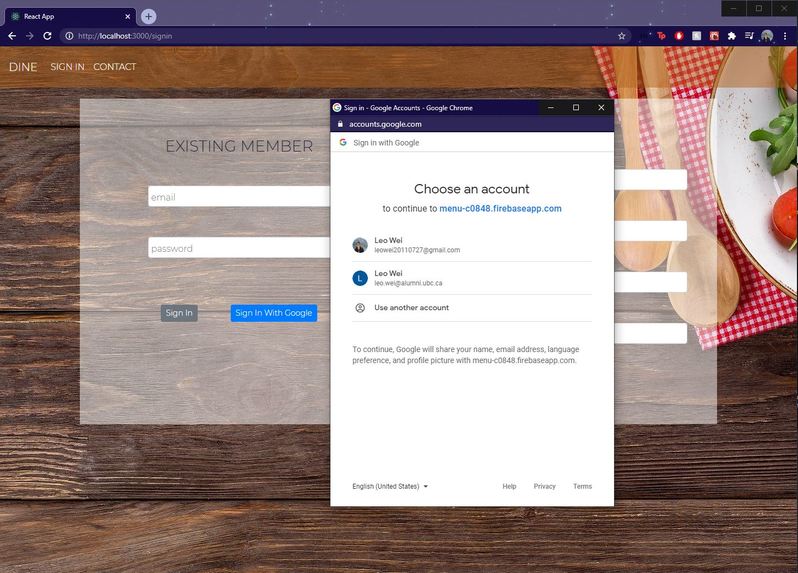Click the Google G logo in popup header

[x=343, y=142]
